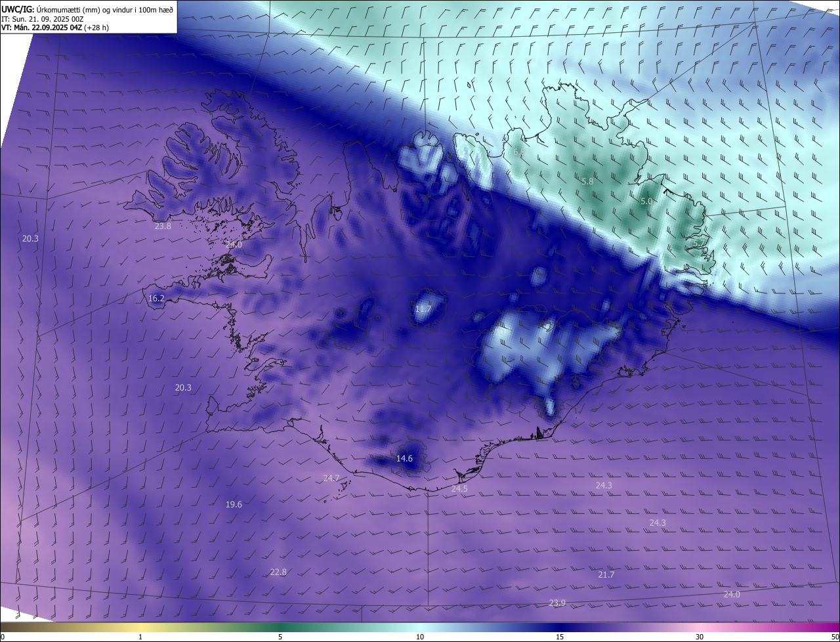
Task: Click the map value 24.7
Action: (331, 478)
